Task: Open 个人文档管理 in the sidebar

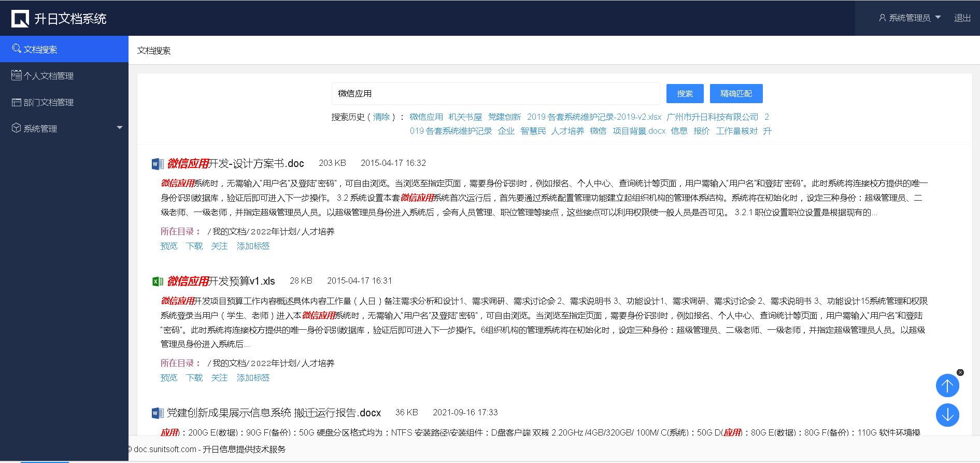Action: click(x=64, y=76)
